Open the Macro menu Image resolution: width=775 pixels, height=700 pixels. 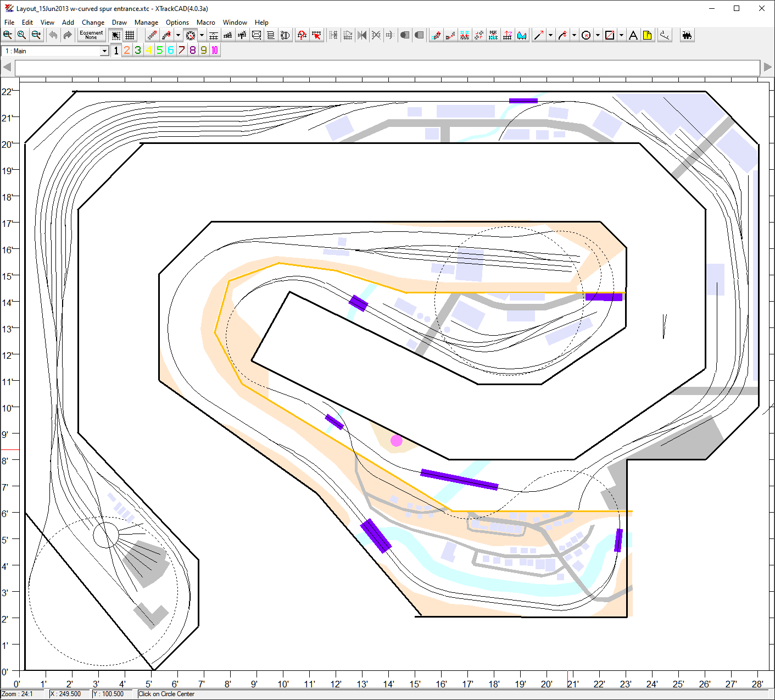[x=206, y=23]
